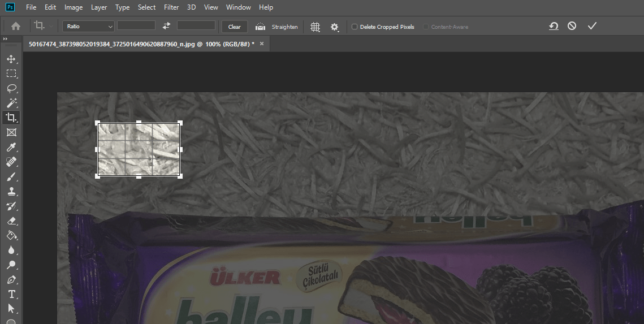Click the Straighten label button
The image size is (644, 324).
coord(284,27)
